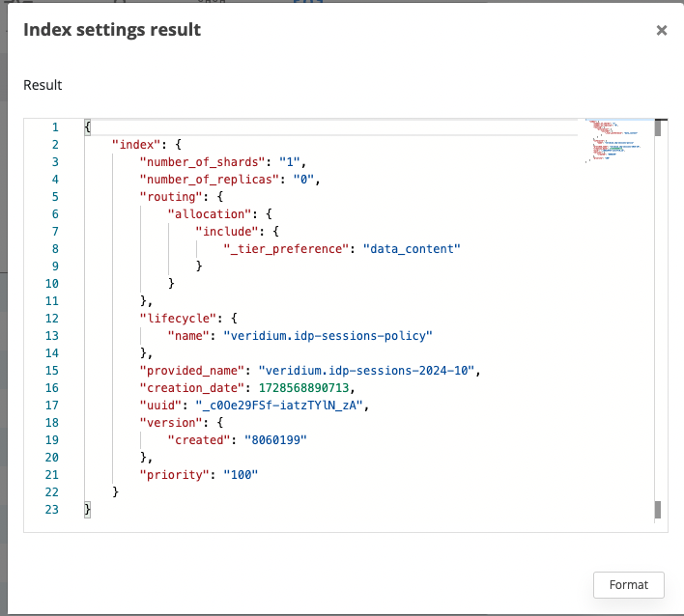This screenshot has height=616, width=684.
Task: Click the editor's vertical scrollbar
Action: (x=658, y=319)
